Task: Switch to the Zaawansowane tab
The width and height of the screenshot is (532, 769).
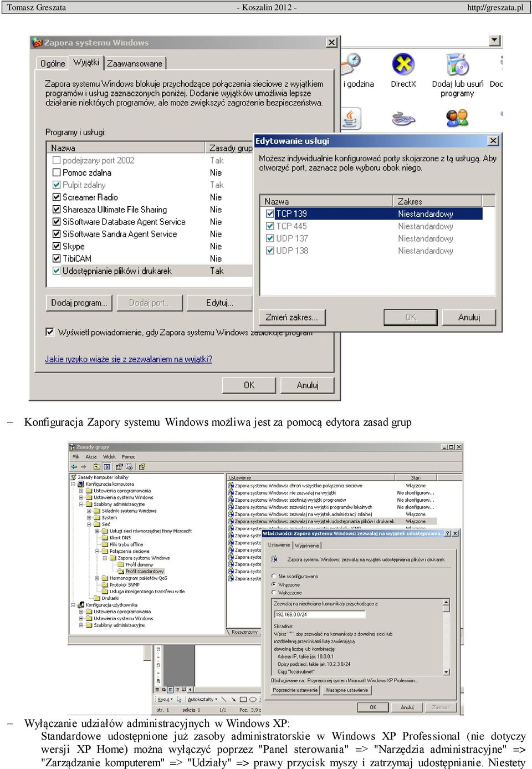Action: [x=135, y=63]
